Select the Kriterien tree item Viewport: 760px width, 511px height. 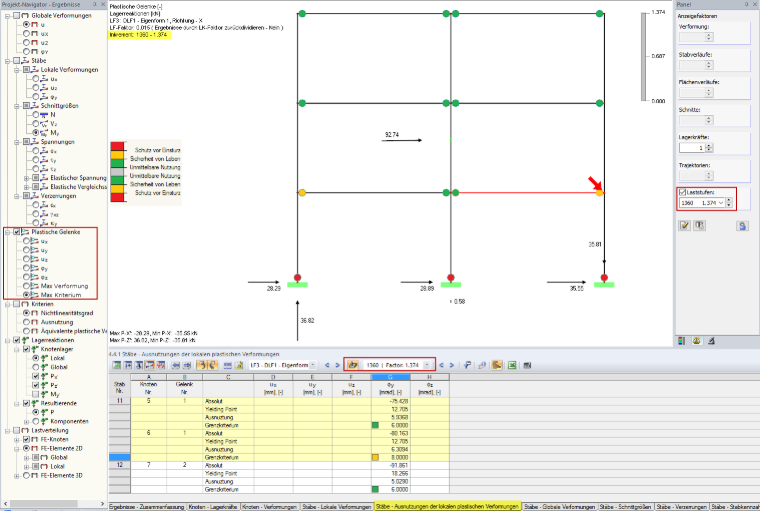(x=42, y=304)
